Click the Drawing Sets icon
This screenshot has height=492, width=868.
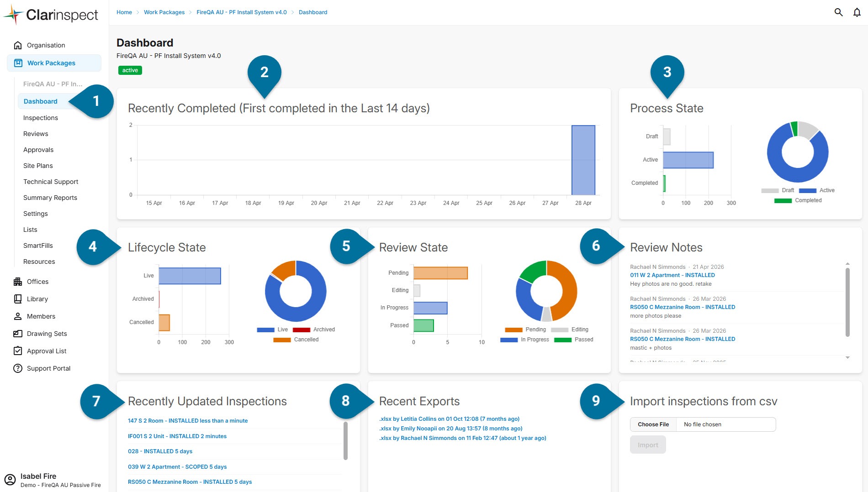pyautogui.click(x=18, y=334)
